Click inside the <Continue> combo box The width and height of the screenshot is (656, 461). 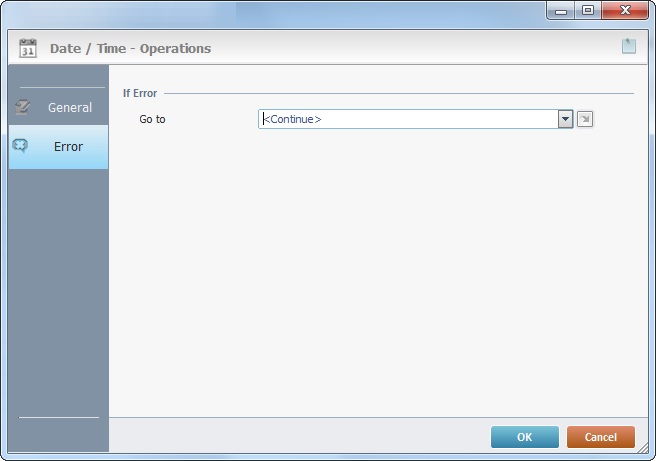click(x=407, y=119)
